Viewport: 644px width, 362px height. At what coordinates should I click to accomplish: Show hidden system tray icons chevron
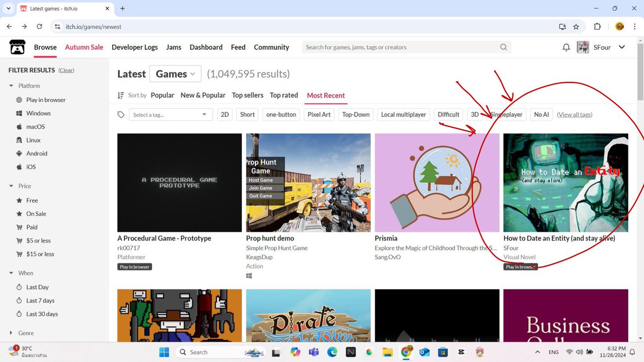click(x=538, y=352)
